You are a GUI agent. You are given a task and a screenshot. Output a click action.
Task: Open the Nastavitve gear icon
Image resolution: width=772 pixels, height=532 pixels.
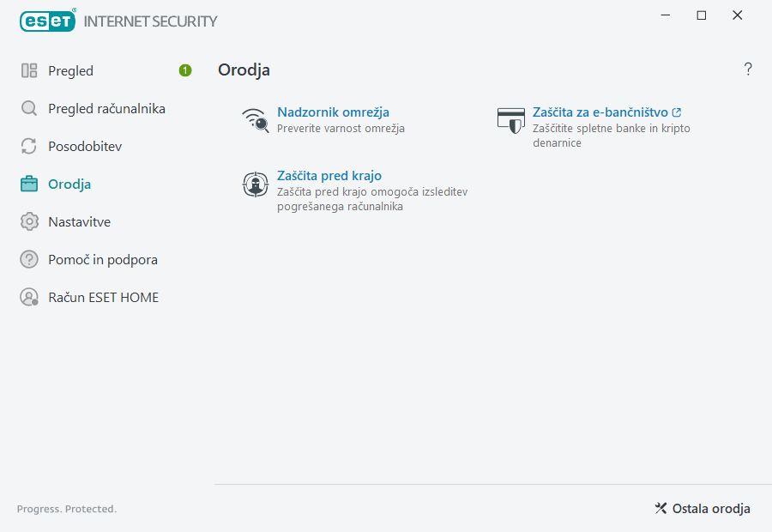click(30, 221)
